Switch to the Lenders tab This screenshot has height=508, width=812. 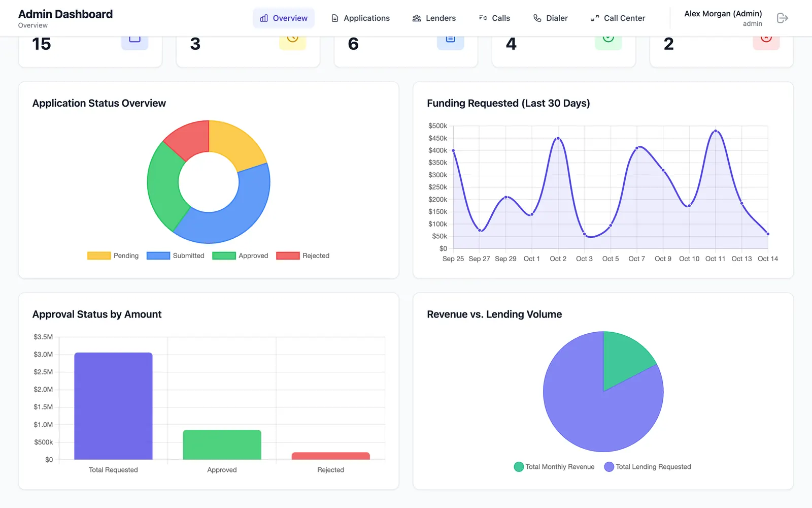(x=434, y=18)
